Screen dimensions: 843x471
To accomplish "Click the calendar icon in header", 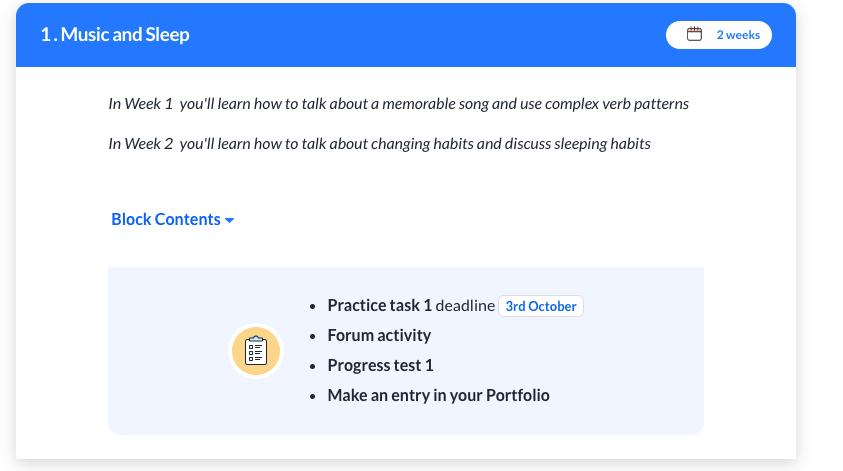I will (694, 34).
